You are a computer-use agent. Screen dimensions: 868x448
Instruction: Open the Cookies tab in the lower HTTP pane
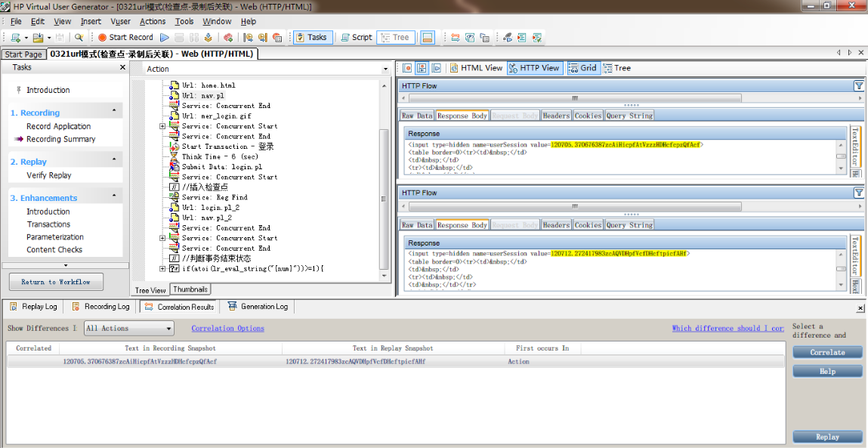click(x=588, y=225)
